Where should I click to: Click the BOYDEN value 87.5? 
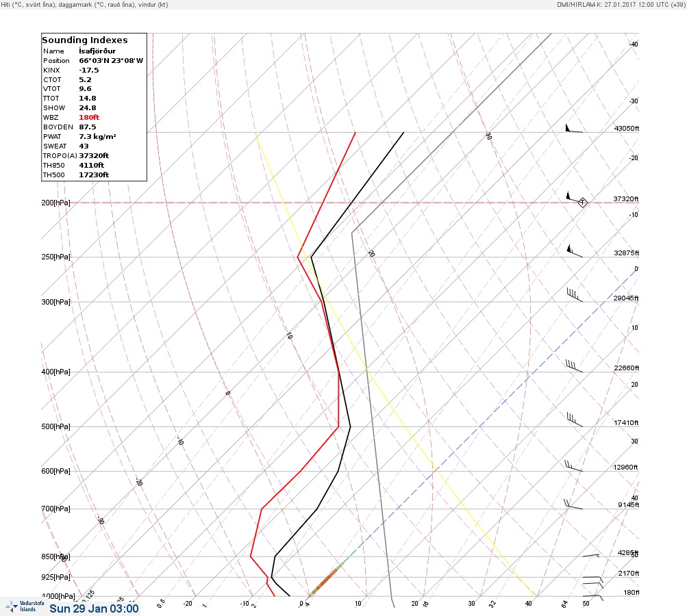(87, 127)
